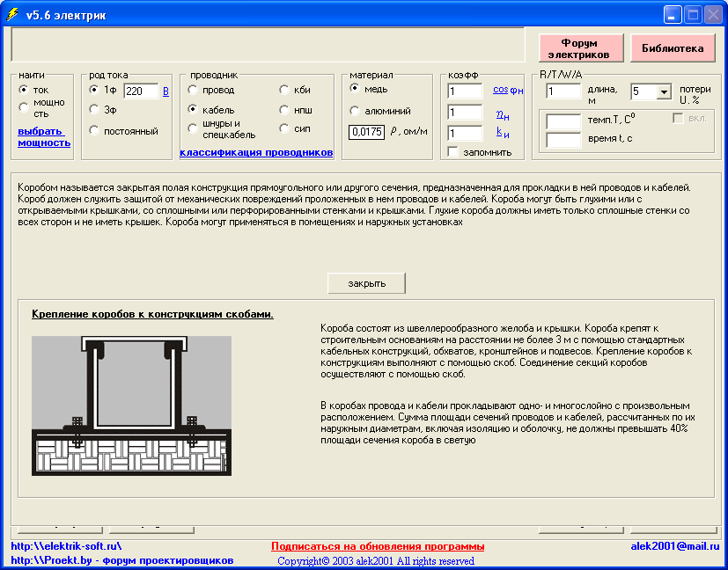Screen dimensions: 728x570
Task: Focus the 'темп.T, C' temperature input
Action: 563,121
